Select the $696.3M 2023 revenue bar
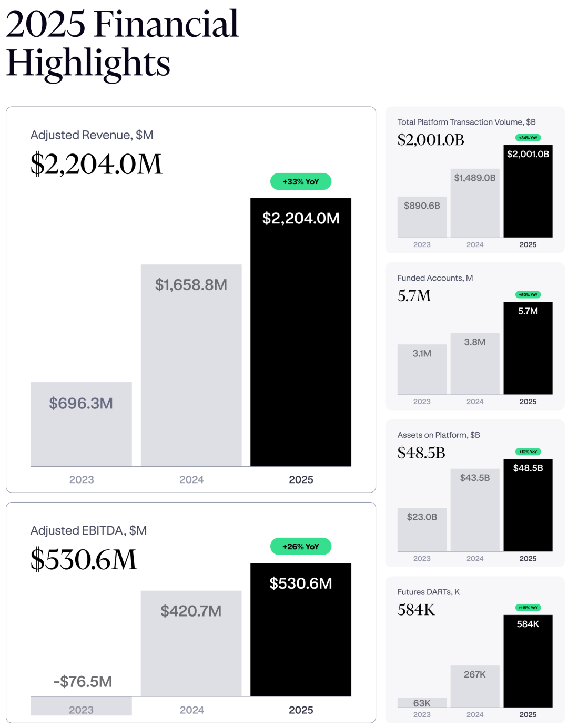Screen dimensions: 568x728 pyautogui.click(x=81, y=424)
